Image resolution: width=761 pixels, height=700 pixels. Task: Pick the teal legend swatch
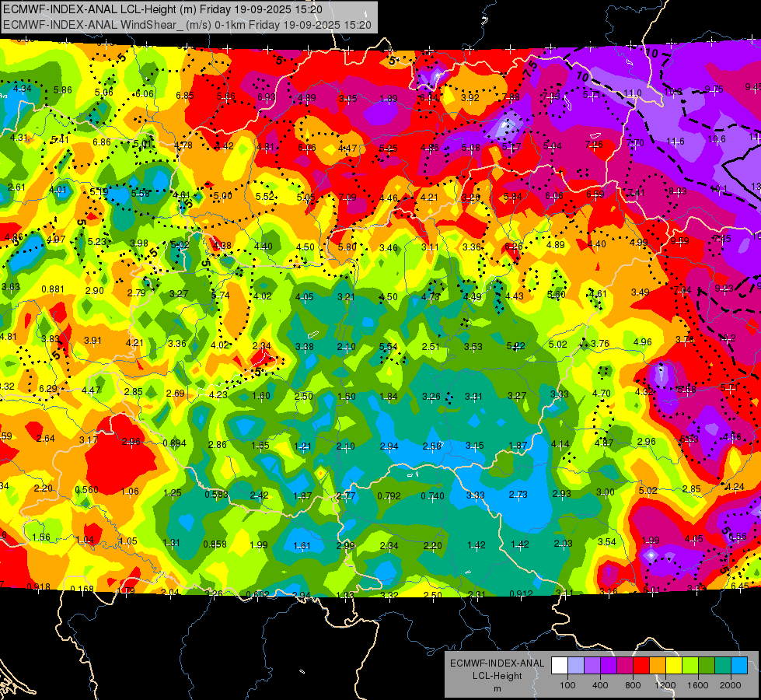(723, 666)
